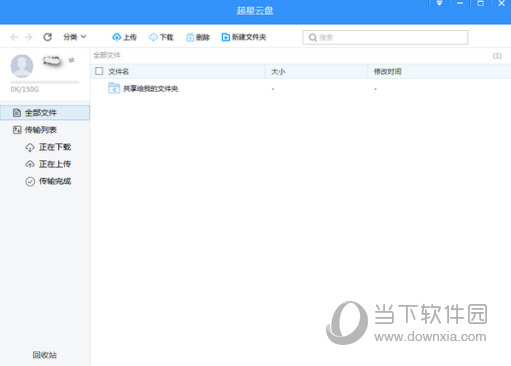
Task: Tick the select-all checkbox in header
Action: pos(99,71)
